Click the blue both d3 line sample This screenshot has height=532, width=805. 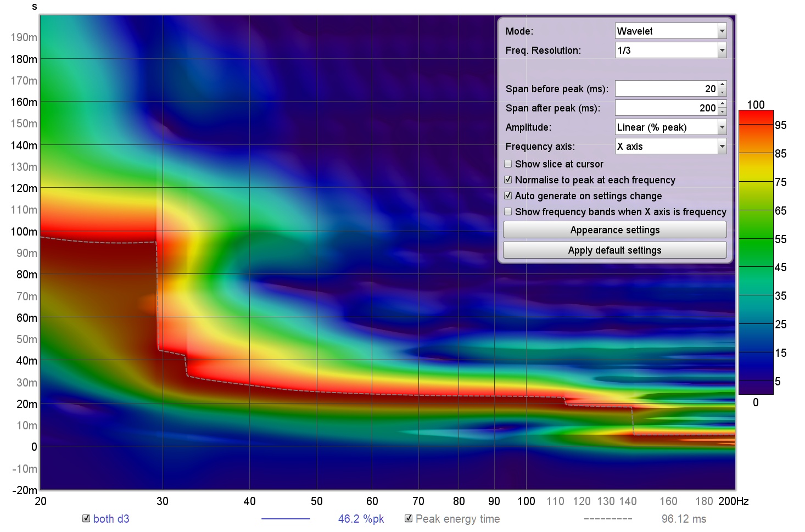286,518
